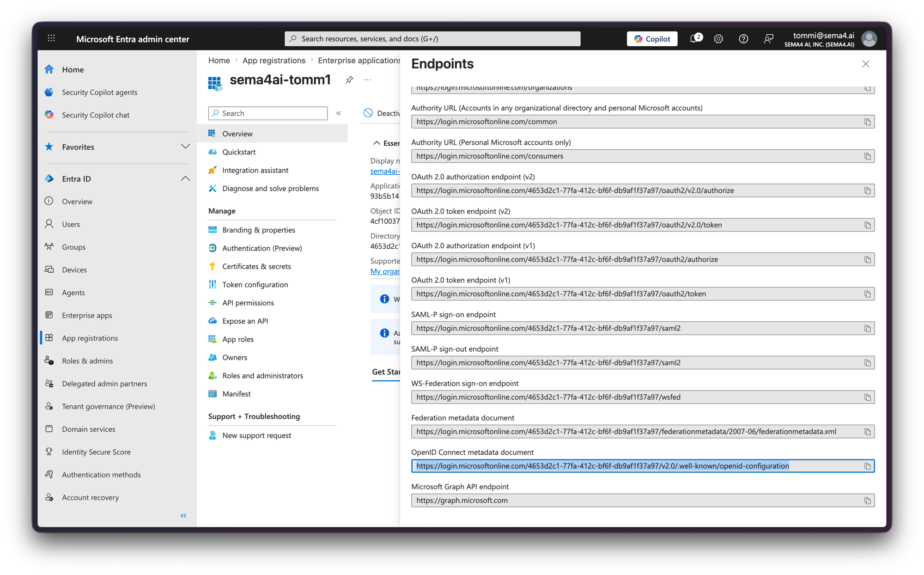Open the settings gear in header
Screen dimensions: 924x575
pos(718,39)
